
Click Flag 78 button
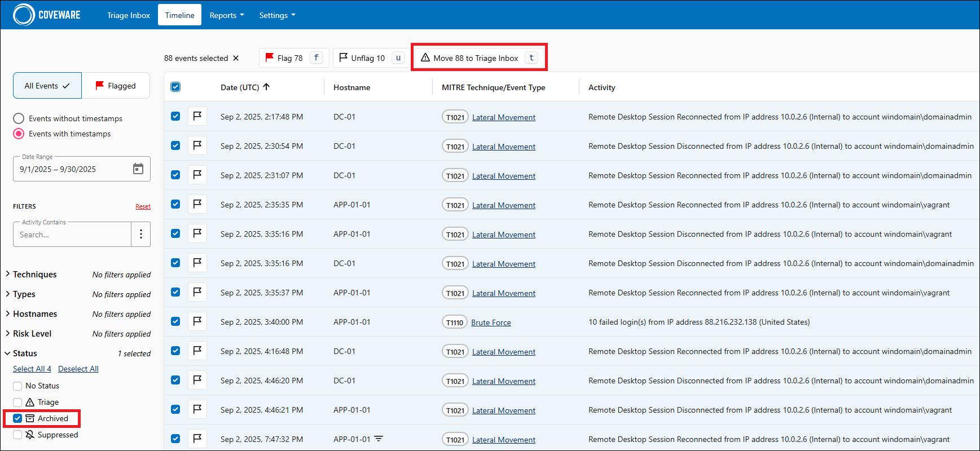tap(294, 58)
